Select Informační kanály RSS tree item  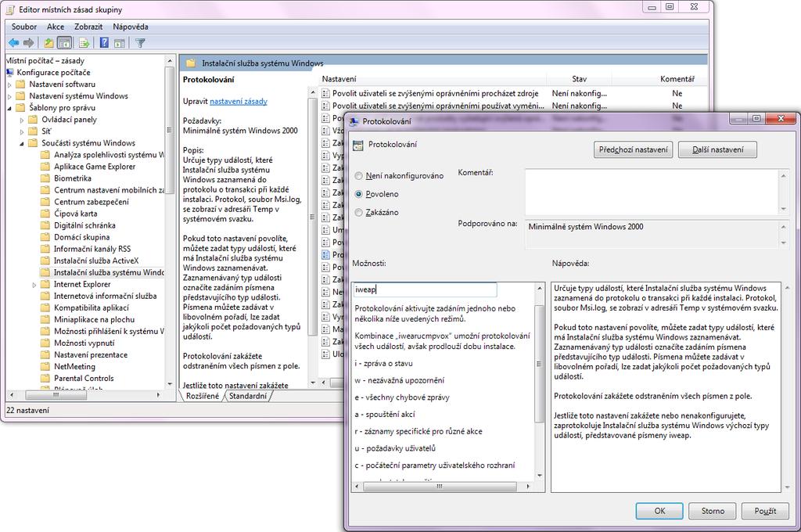92,248
